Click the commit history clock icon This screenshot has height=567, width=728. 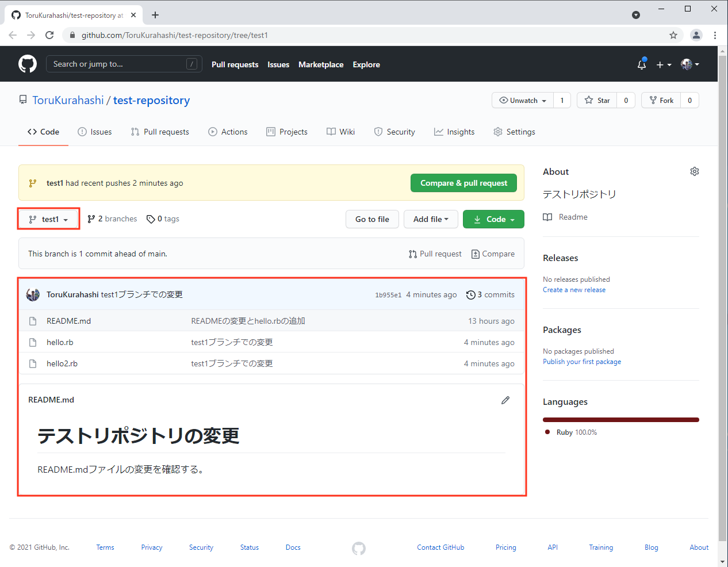[x=470, y=295]
